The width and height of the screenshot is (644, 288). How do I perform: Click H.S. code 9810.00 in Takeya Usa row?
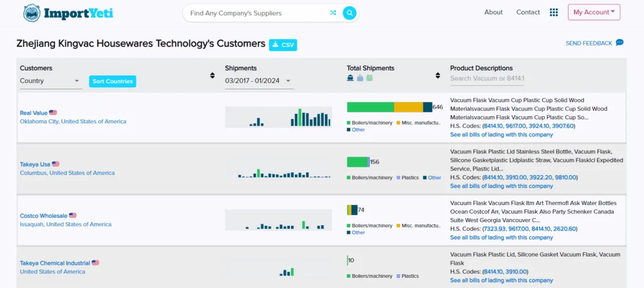565,177
